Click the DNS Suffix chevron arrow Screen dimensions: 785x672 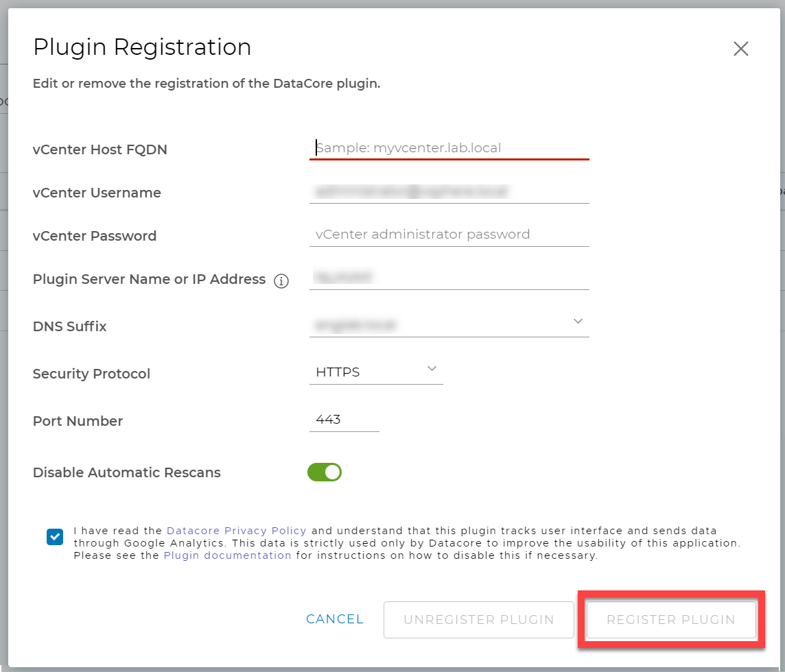(578, 322)
